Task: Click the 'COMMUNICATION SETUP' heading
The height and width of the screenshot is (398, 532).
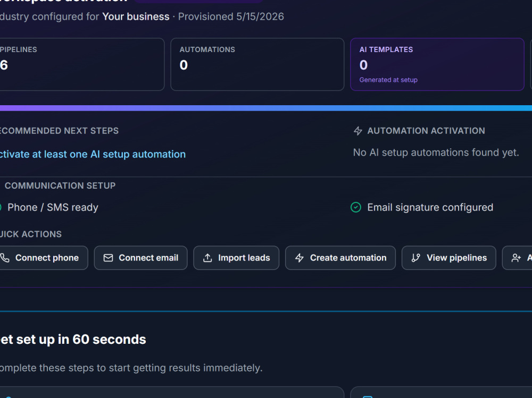Action: tap(60, 186)
